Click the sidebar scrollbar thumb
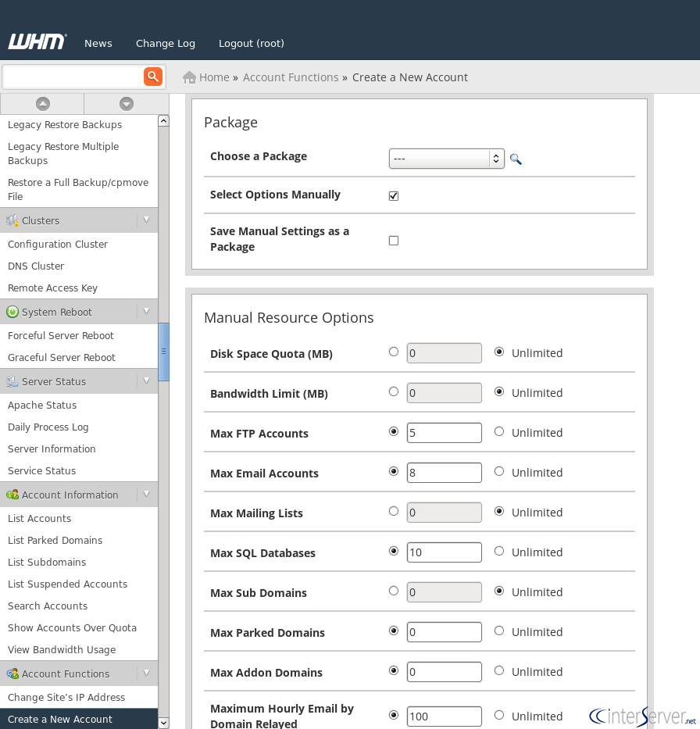 pos(163,352)
